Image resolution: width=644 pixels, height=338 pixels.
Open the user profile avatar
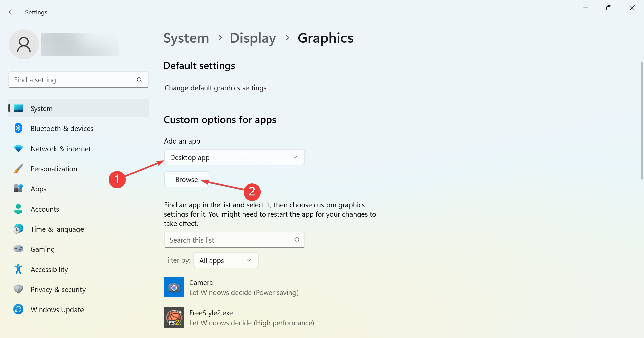click(x=24, y=44)
